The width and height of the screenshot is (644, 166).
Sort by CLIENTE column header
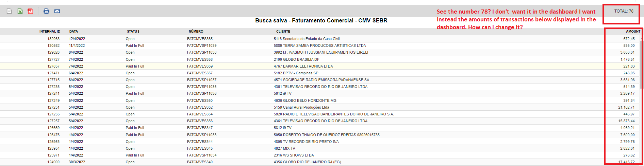click(283, 32)
